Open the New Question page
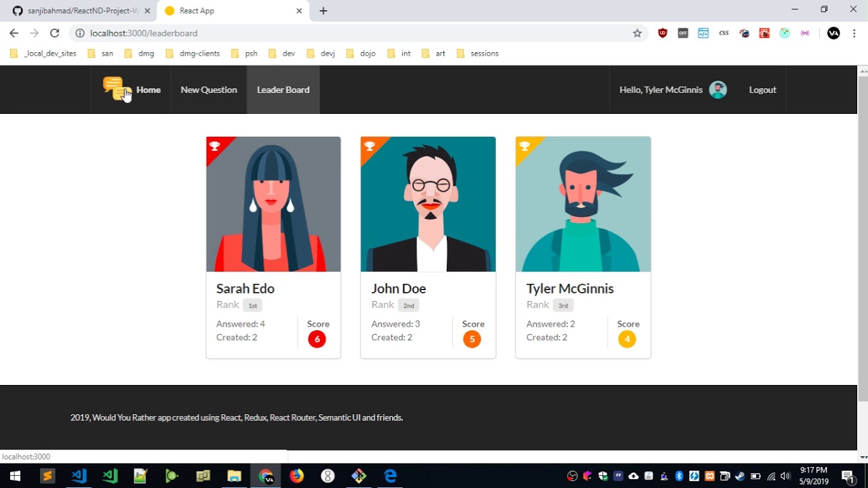The image size is (868, 488). pyautogui.click(x=209, y=89)
